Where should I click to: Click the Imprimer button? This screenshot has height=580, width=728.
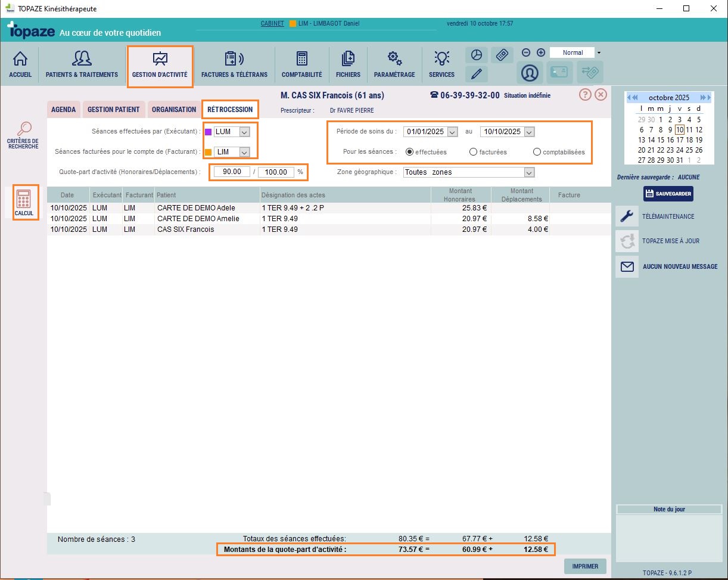click(584, 566)
